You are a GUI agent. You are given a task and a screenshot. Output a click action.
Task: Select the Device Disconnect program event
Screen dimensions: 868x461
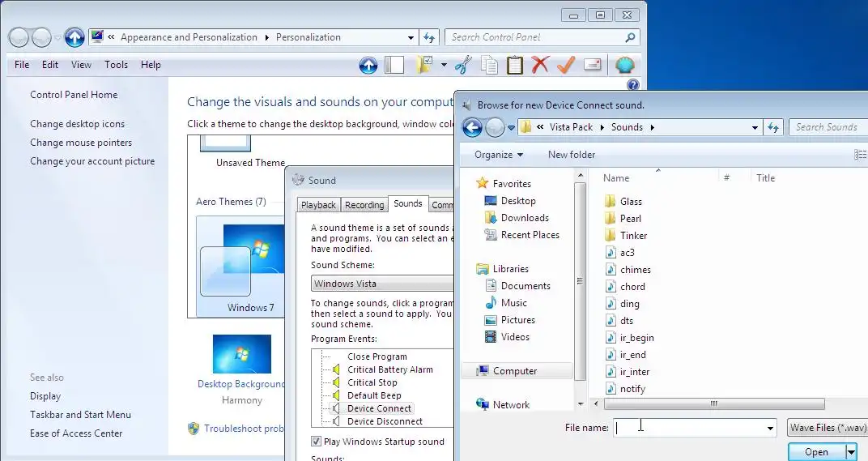385,421
